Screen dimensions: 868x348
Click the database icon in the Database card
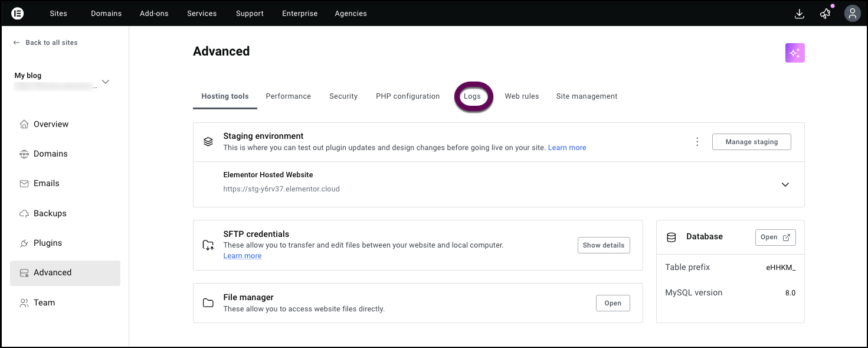click(x=671, y=237)
